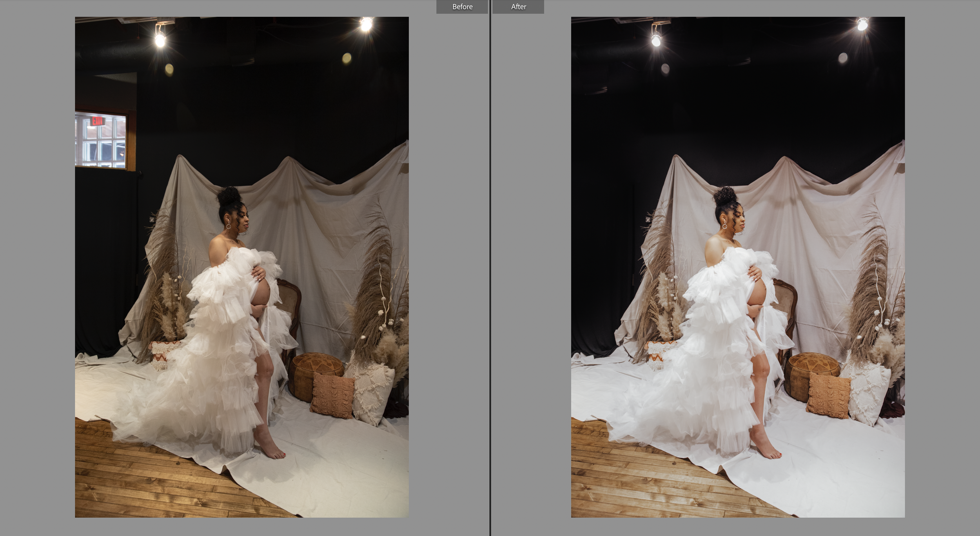Image resolution: width=980 pixels, height=536 pixels.
Task: Click the woman's face in After photo
Action: click(x=738, y=221)
